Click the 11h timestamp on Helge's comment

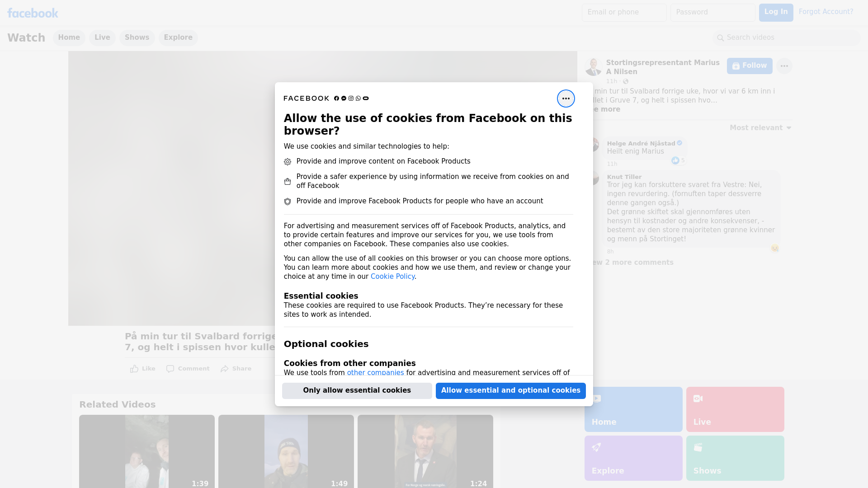[x=612, y=164]
